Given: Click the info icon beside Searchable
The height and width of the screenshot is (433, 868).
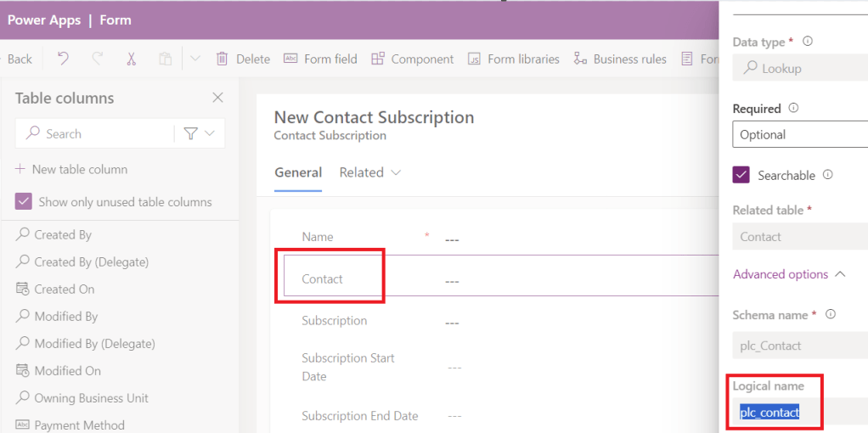Looking at the screenshot, I should [827, 175].
